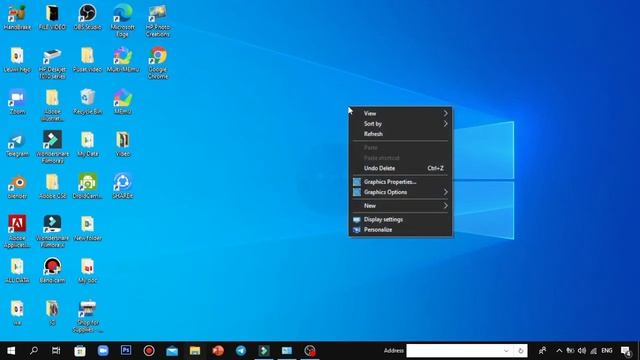This screenshot has height=360, width=640.
Task: Open Photoshop from the taskbar
Action: (x=126, y=350)
